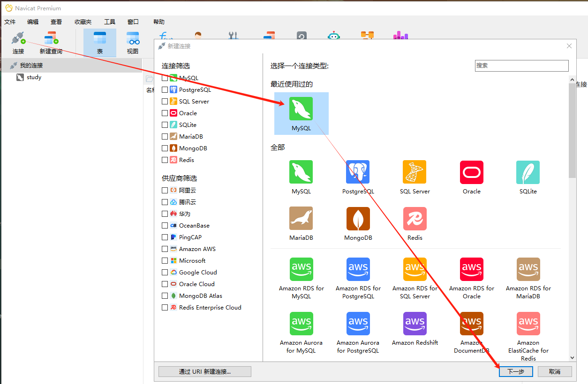The image size is (588, 384).
Task: Open the 收藏夹 menu
Action: 83,22
